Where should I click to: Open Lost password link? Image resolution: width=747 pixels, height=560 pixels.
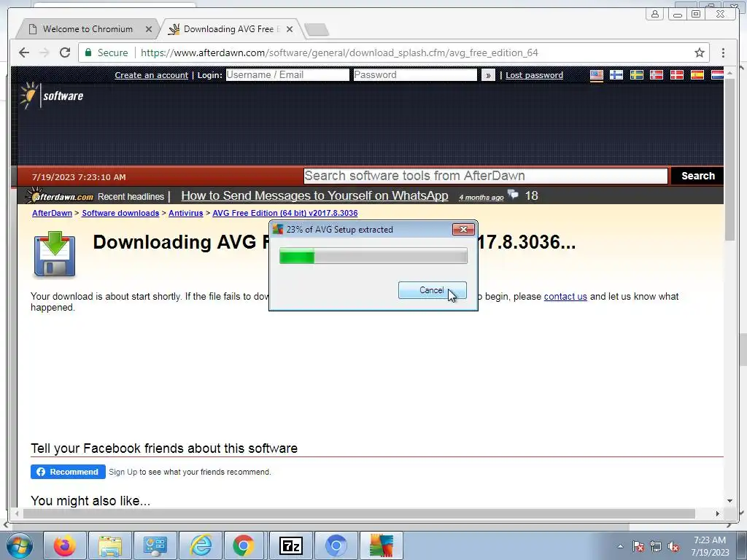[534, 75]
